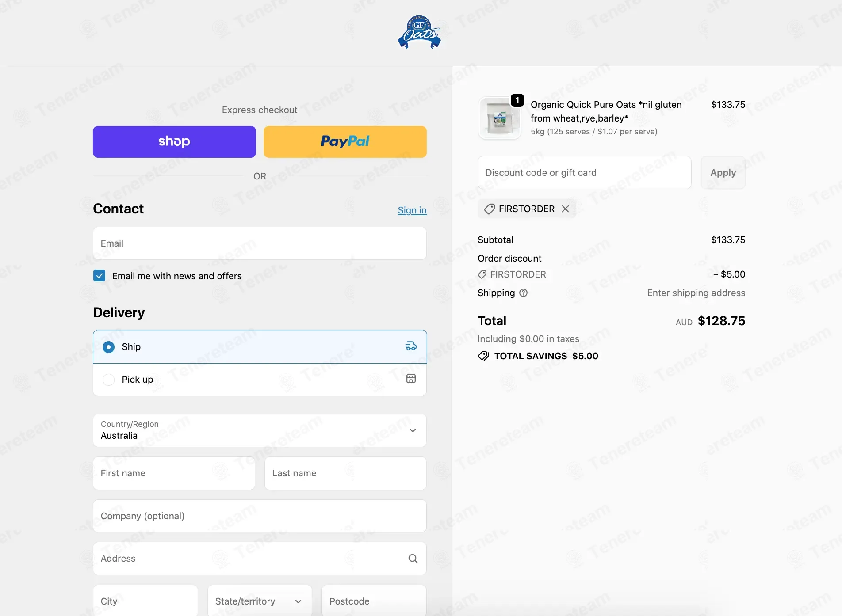This screenshot has height=616, width=842.
Task: Focus the Discount code or gift card field
Action: tap(585, 173)
